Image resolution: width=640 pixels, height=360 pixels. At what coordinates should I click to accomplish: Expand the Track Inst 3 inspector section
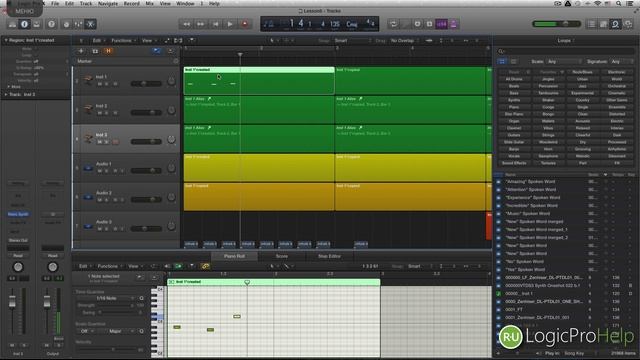(x=6, y=94)
